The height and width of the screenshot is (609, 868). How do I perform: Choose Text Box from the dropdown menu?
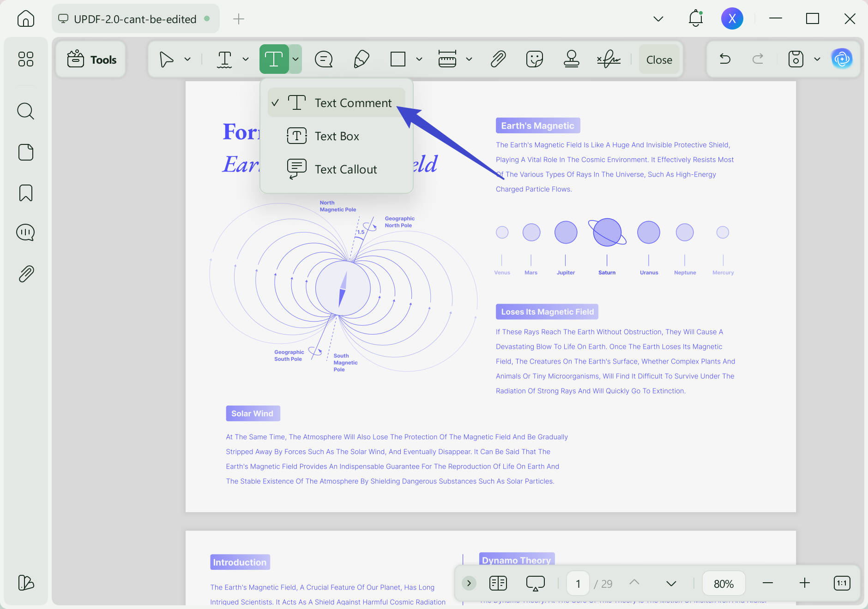point(337,136)
